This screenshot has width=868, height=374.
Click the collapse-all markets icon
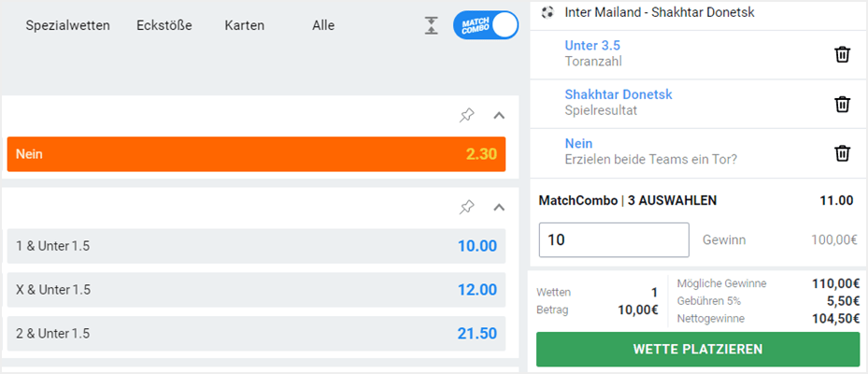(431, 26)
